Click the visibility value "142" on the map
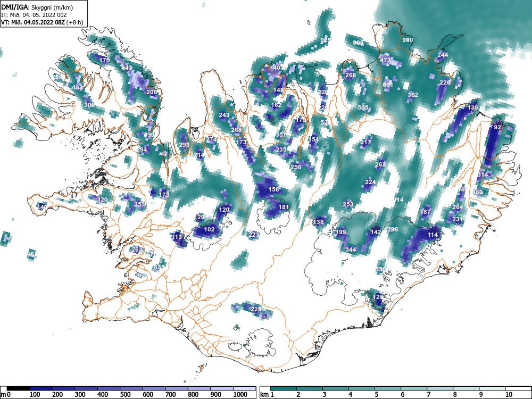The image size is (532, 399). (376, 232)
